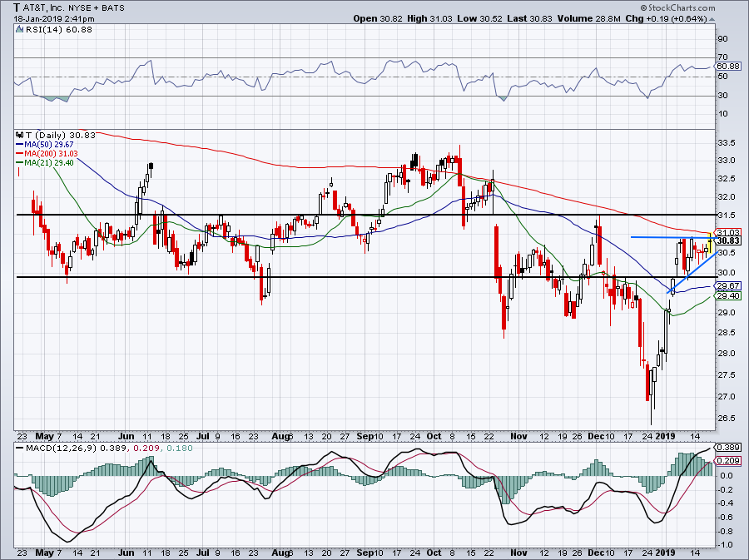Click the 27.0 price axis label

(x=726, y=397)
